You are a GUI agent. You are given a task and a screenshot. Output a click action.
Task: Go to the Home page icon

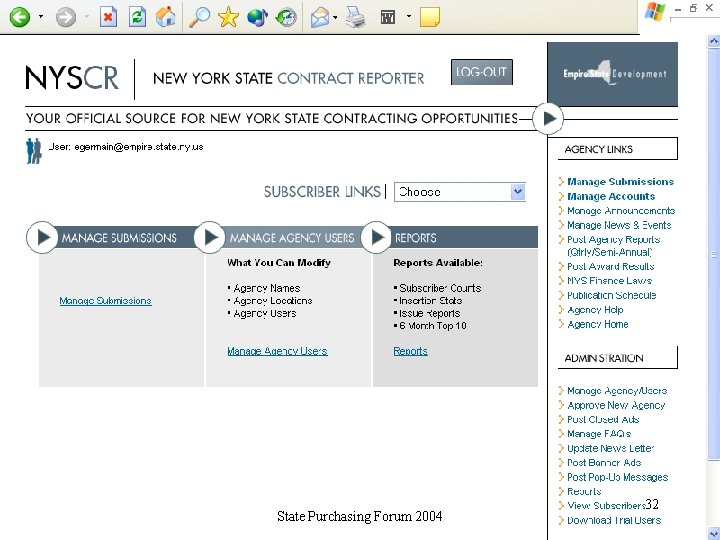[x=166, y=17]
